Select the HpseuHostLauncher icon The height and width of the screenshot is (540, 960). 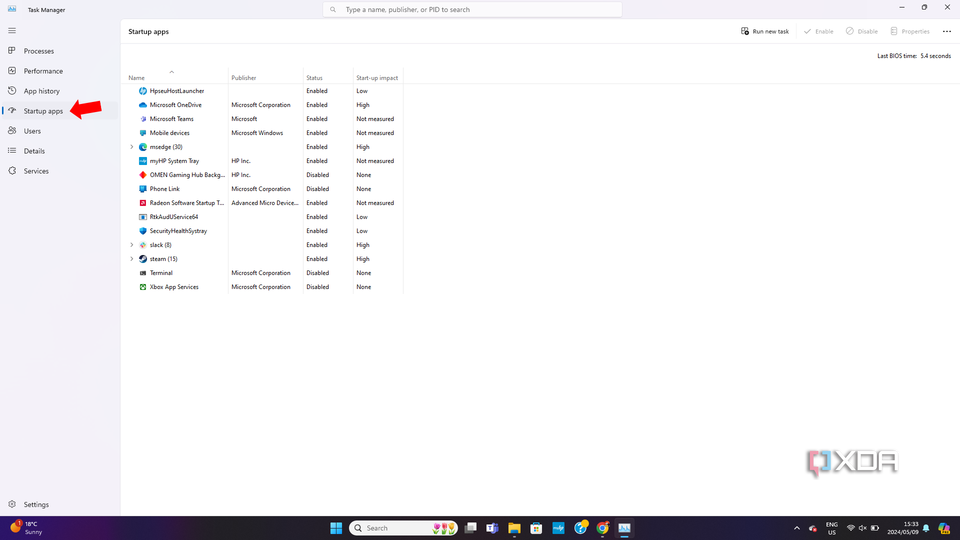143,91
